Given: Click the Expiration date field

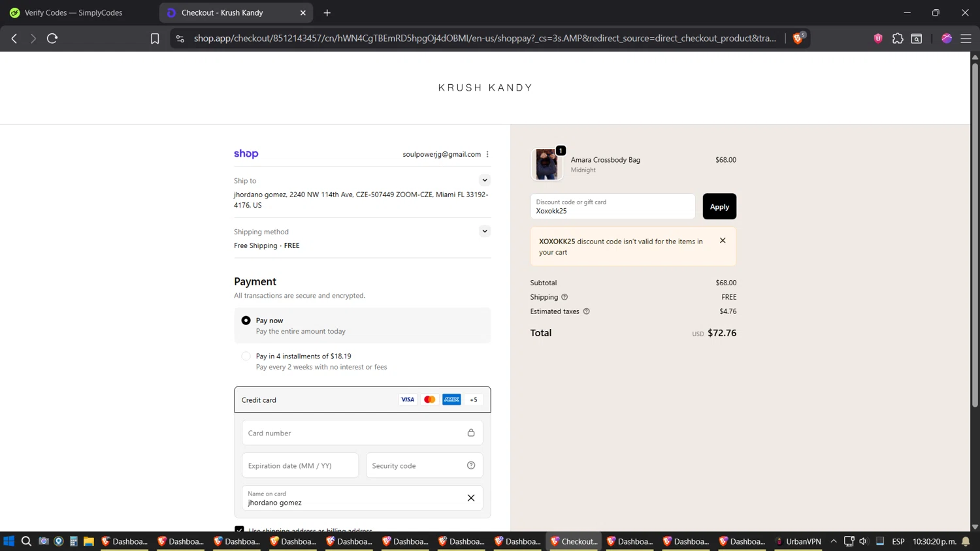Looking at the screenshot, I should point(300,465).
